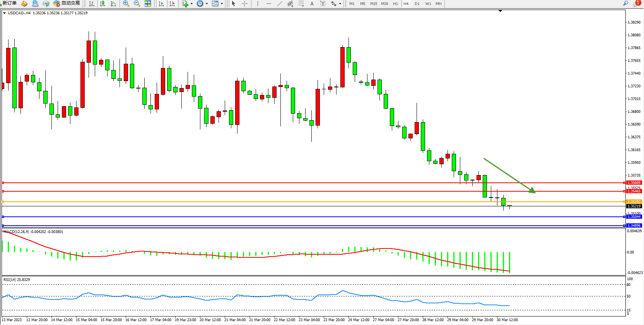The width and height of the screenshot is (644, 325).
Task: Click the chart shift marker triangle
Action: (x=500, y=11)
